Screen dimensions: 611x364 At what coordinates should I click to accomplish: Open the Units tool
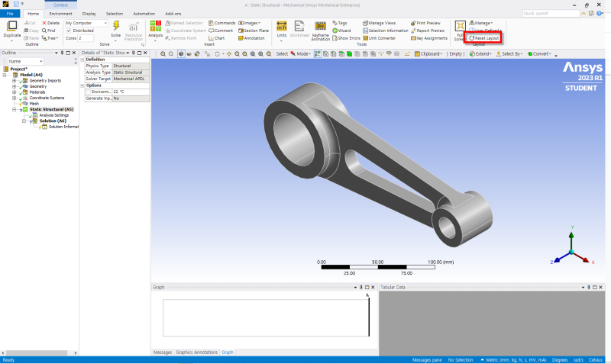click(x=281, y=26)
